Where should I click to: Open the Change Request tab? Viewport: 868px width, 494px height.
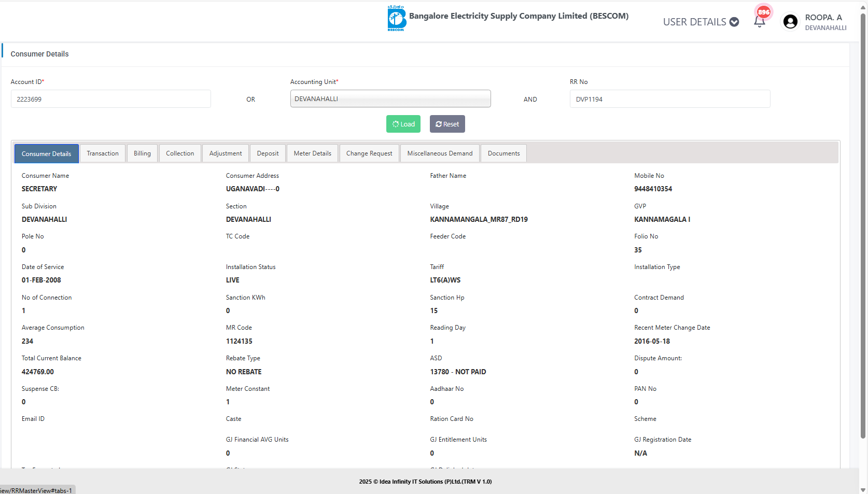(x=369, y=153)
